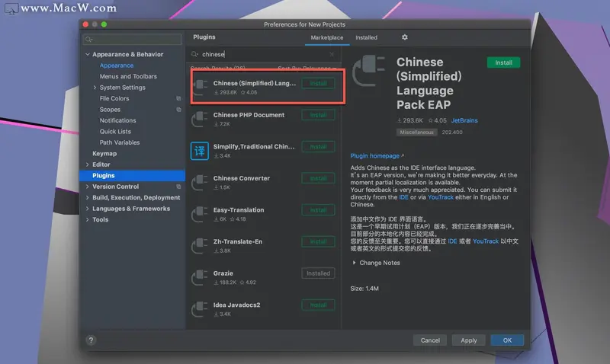Select the Plugins settings page
The height and width of the screenshot is (364, 610).
point(132,176)
